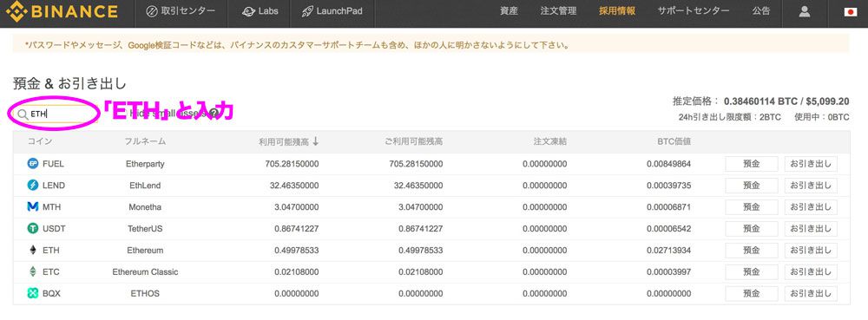Click the LaunchPad rocket icon

pos(307,11)
